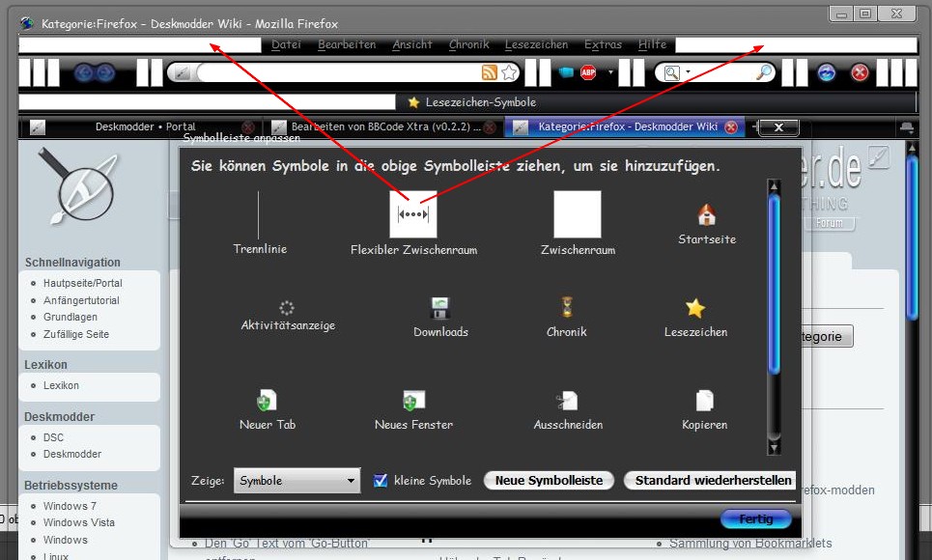Switch to the Deskmodder • Portal tab
This screenshot has height=560, width=932.
[143, 127]
